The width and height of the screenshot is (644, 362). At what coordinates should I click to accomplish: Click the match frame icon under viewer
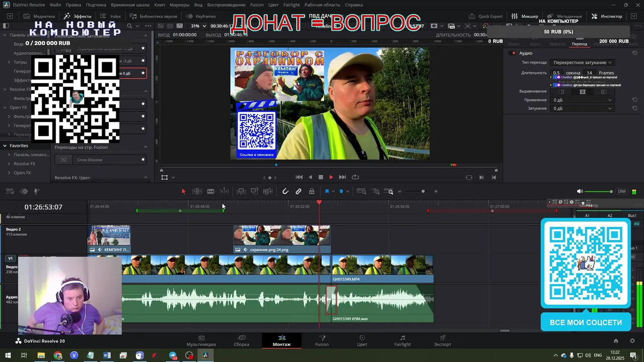pos(469,177)
